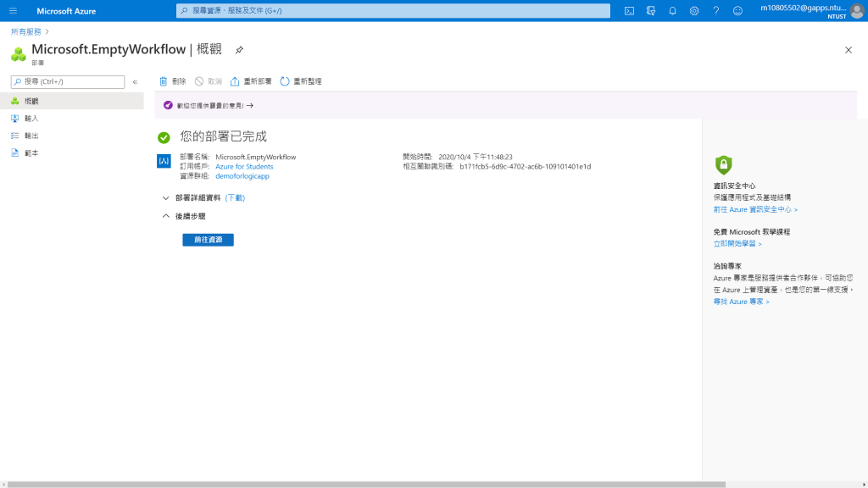The height and width of the screenshot is (488, 868).
Task: Open the hamburger portal menu
Action: 13,10
